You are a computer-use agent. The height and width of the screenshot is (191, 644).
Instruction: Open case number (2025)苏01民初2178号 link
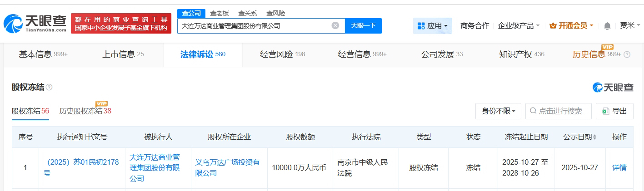pyautogui.click(x=81, y=167)
